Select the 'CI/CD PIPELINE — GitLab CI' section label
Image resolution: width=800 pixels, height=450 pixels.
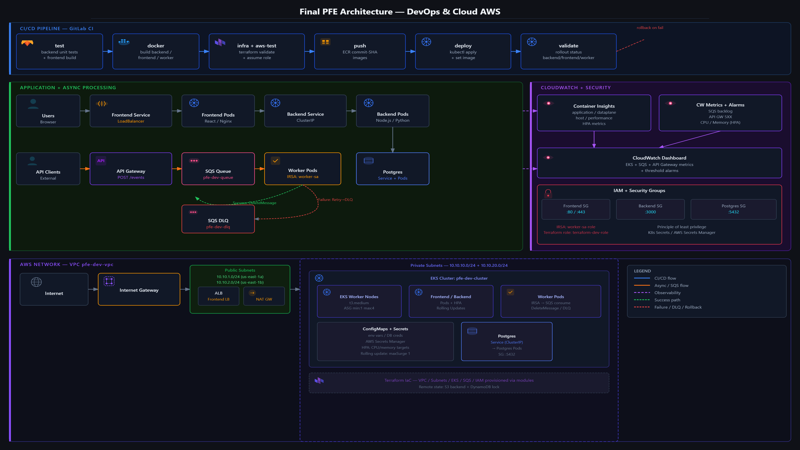pos(57,29)
